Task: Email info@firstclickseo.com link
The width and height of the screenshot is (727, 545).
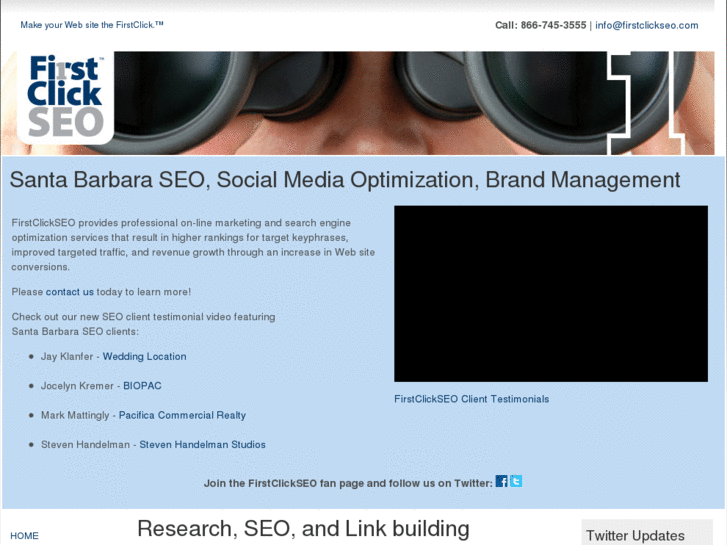Action: click(646, 25)
